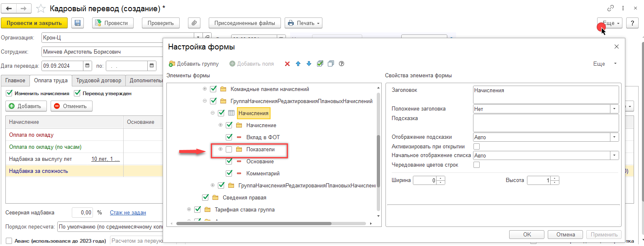Uncheck the Основание element
Viewport: 644px width, 246px height.
[229, 162]
